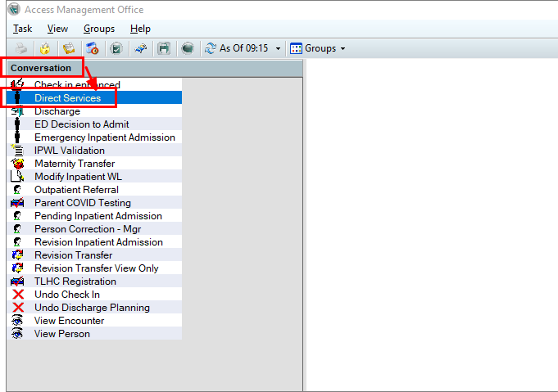This screenshot has width=558, height=392.
Task: Select the Outpatient Referral conversation
Action: point(76,190)
